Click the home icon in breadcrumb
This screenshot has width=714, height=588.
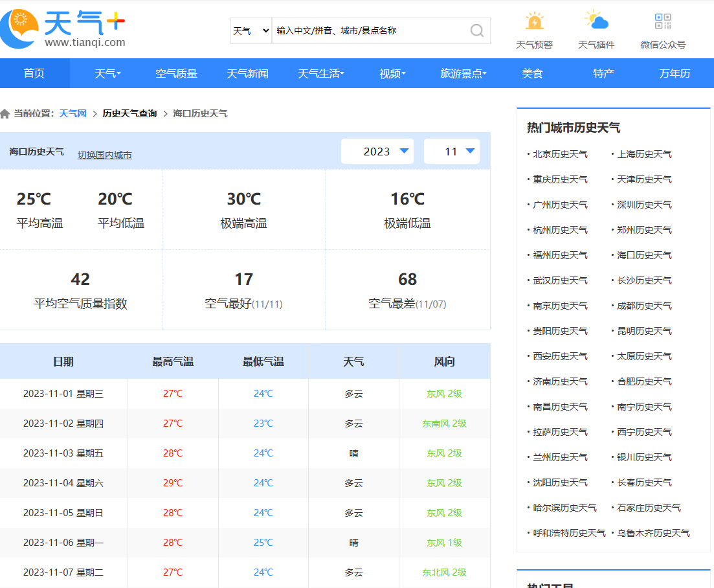(5, 113)
